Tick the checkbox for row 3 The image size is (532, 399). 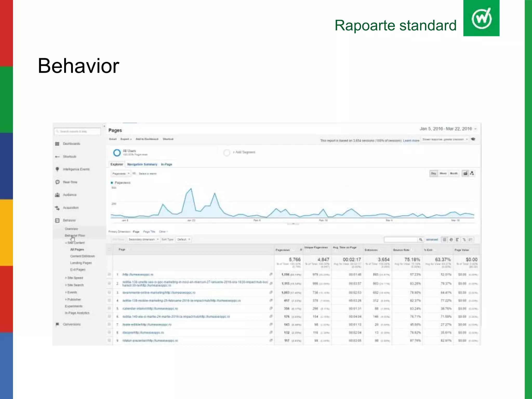coord(109,292)
